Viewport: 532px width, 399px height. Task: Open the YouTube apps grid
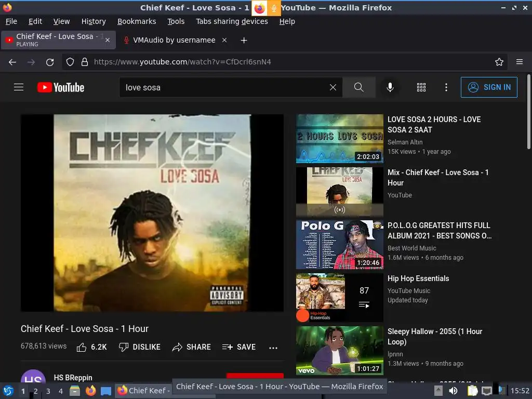[x=421, y=87]
